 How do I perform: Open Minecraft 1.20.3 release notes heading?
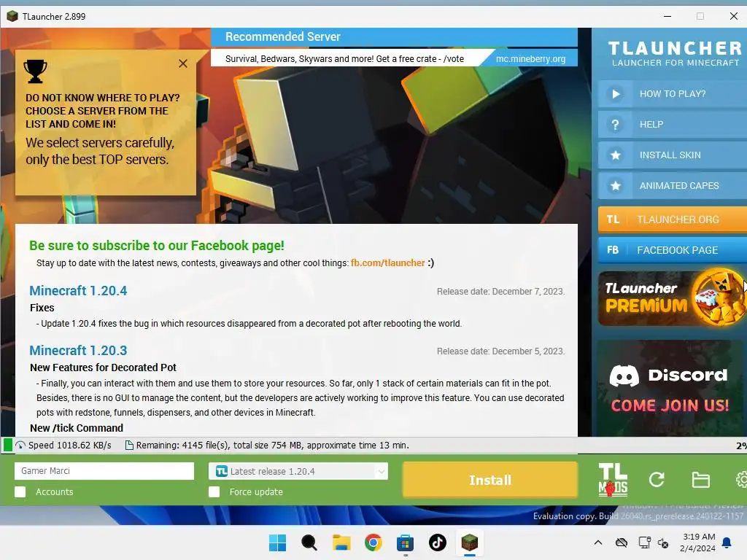tap(78, 351)
